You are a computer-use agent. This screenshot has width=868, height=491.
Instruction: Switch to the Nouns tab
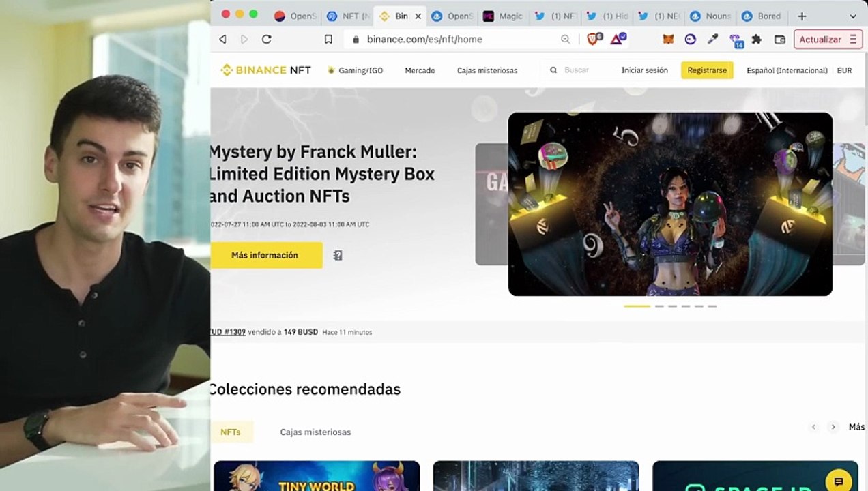(x=710, y=16)
